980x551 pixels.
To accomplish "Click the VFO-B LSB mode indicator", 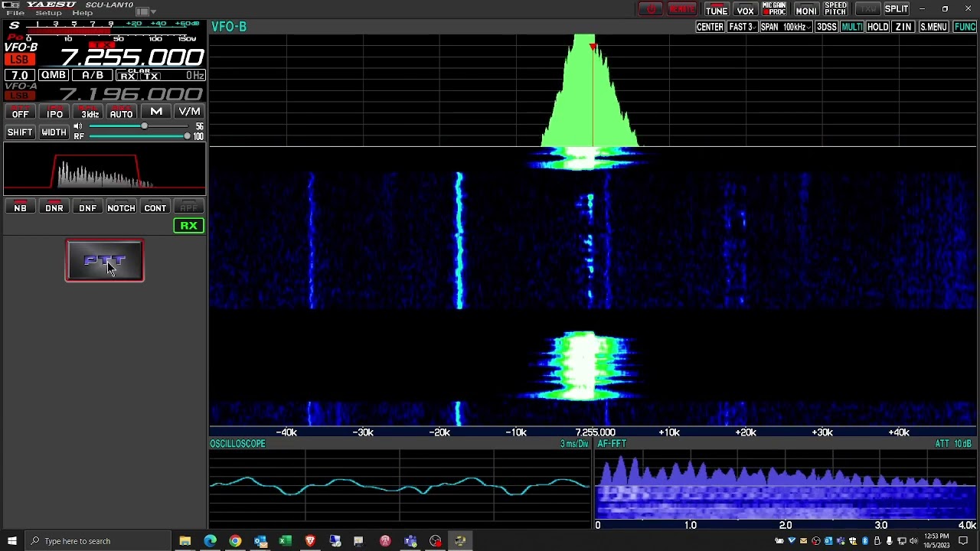I will coord(18,60).
